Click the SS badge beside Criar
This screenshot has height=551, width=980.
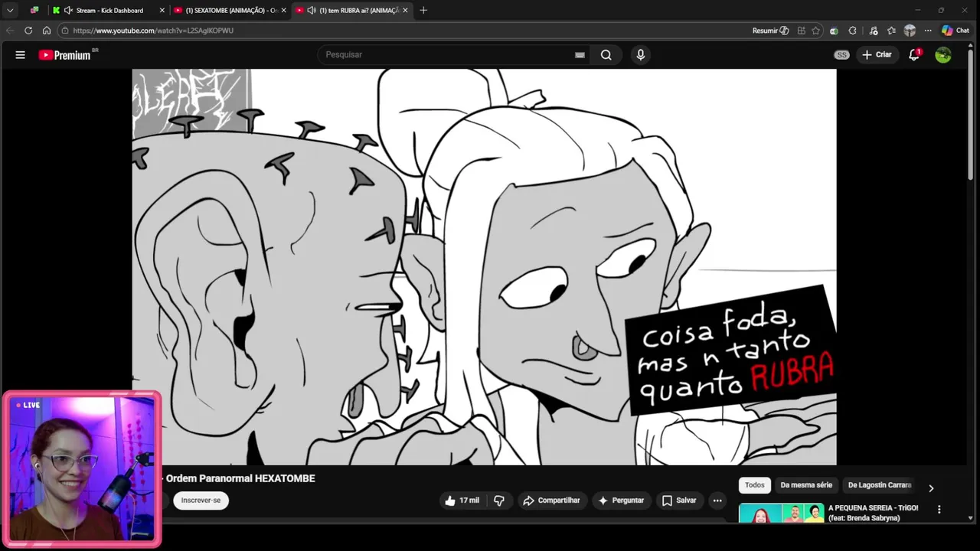coord(841,55)
